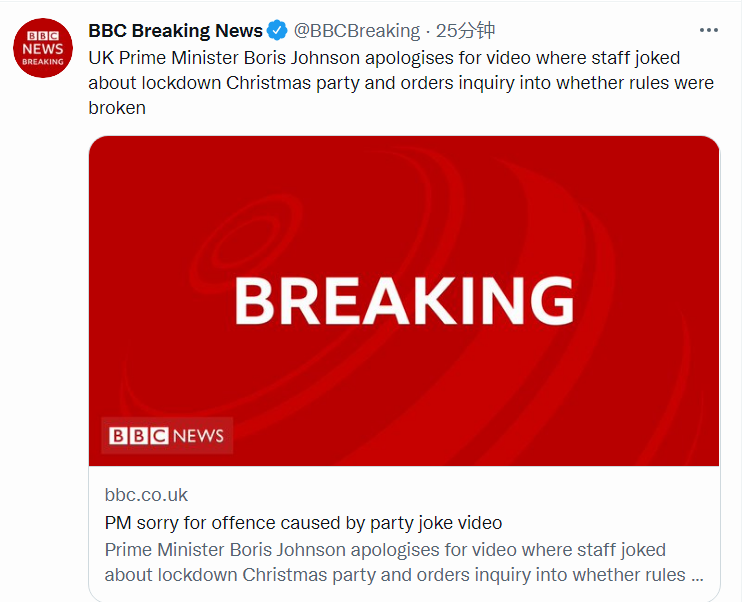Open the tweet via the 25分钟 timestamp
The width and height of the screenshot is (753, 602).
465,31
